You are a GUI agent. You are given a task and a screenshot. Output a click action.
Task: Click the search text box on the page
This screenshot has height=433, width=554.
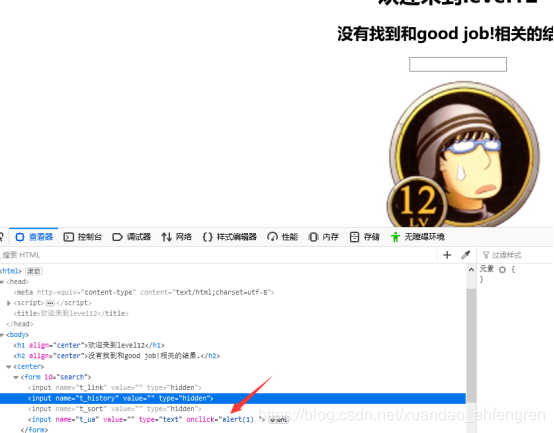click(x=458, y=64)
